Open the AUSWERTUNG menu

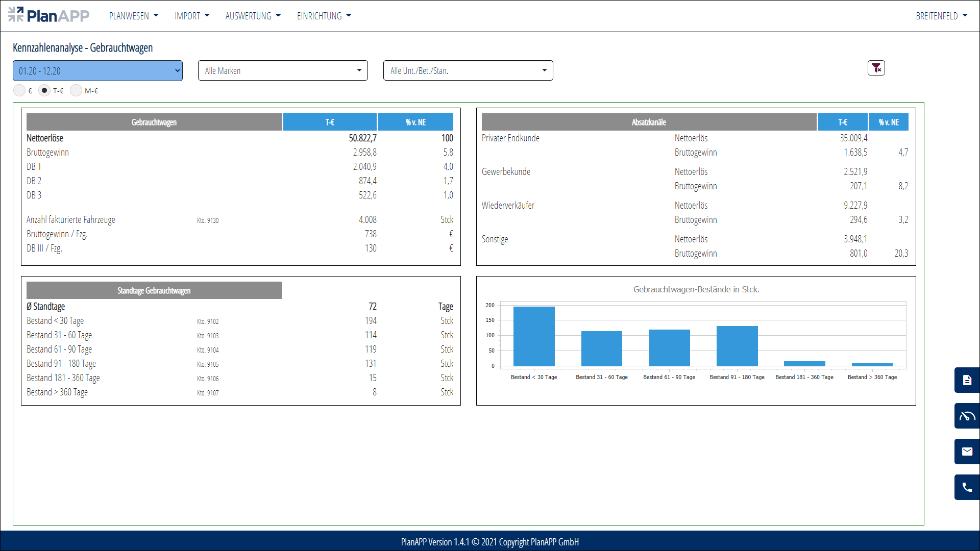pos(253,16)
